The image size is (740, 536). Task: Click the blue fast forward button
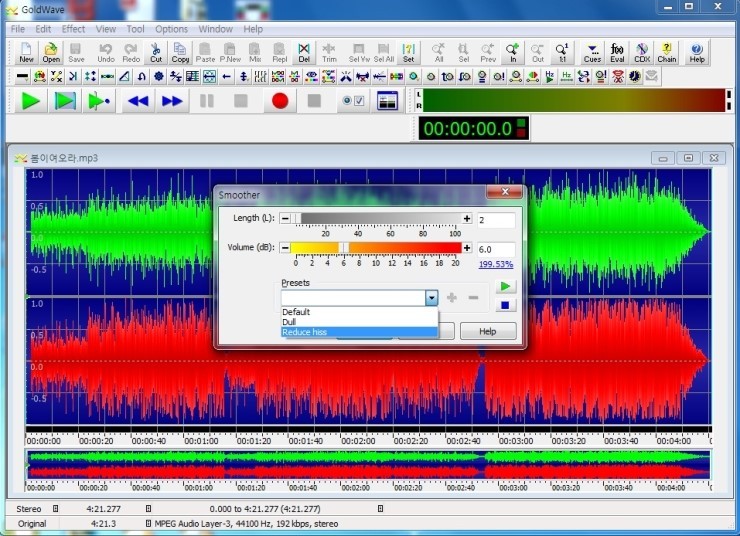[x=172, y=101]
